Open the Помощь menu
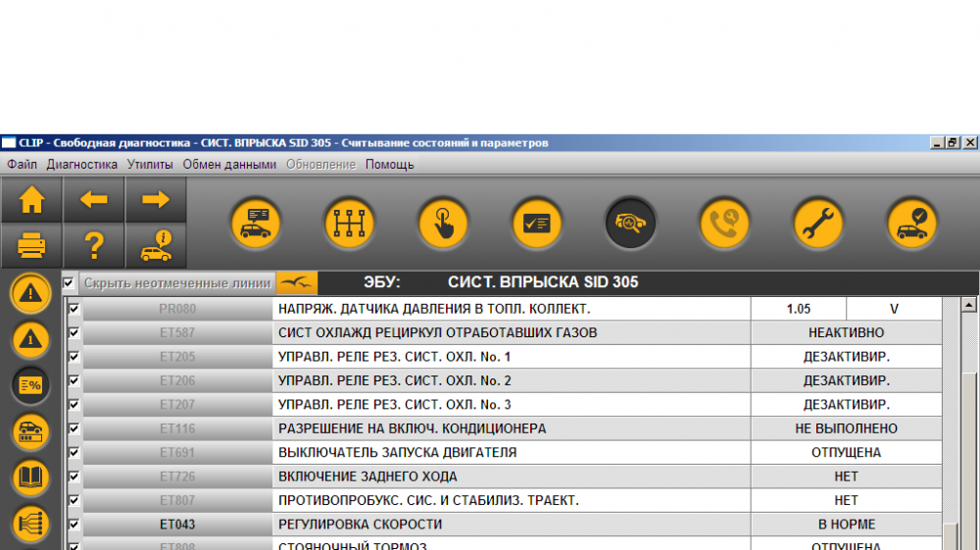The width and height of the screenshot is (980, 550). (389, 165)
